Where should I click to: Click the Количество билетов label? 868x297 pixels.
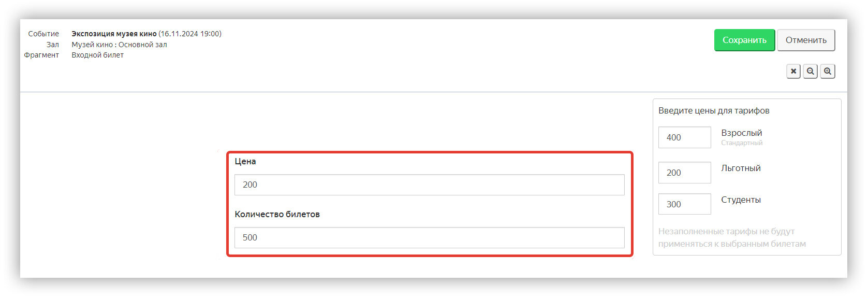(277, 214)
